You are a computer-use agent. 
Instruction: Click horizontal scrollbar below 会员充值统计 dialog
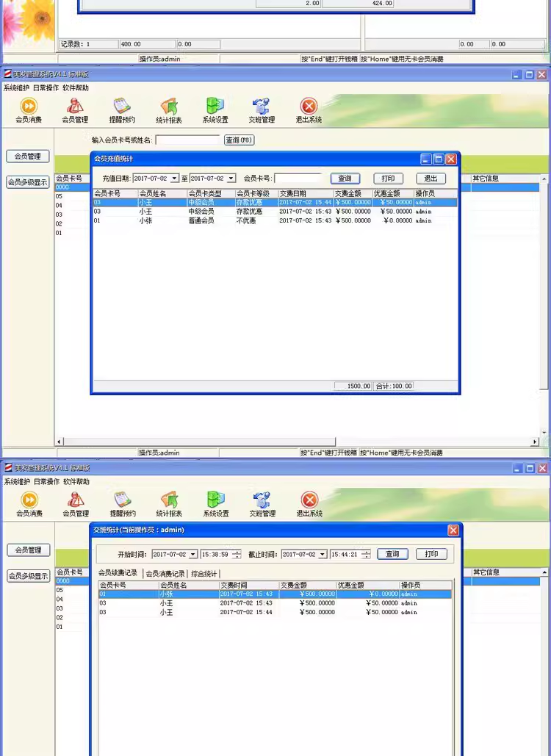tap(200, 442)
